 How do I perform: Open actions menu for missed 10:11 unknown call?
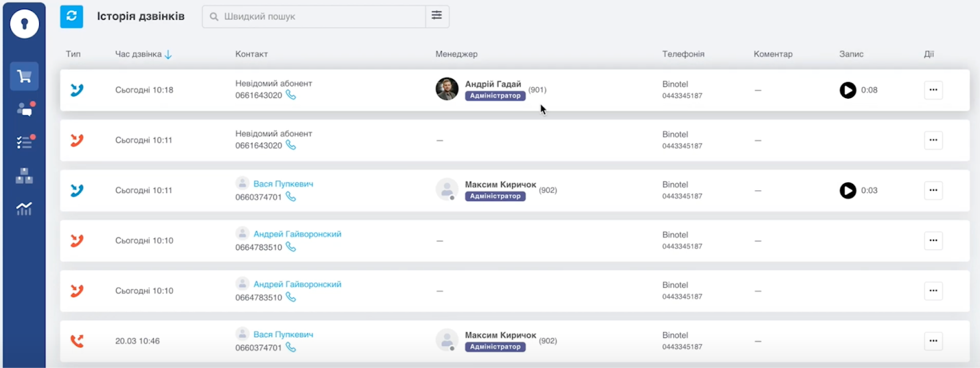coord(933,140)
